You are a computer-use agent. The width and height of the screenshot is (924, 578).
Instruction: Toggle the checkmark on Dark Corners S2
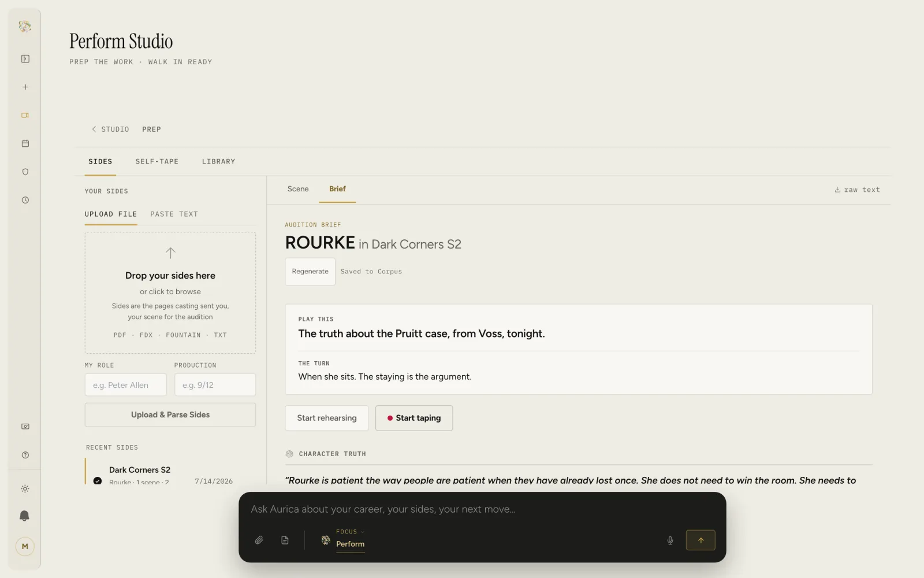(x=98, y=481)
